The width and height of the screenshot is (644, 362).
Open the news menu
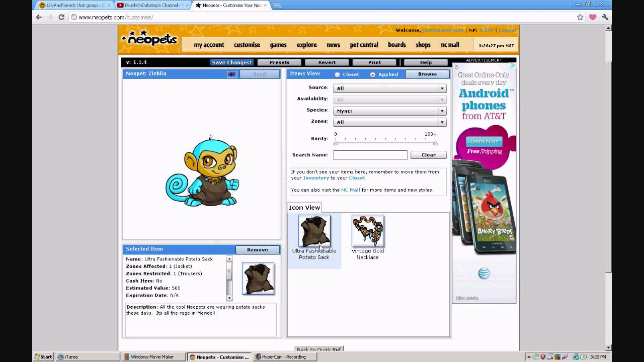[333, 45]
